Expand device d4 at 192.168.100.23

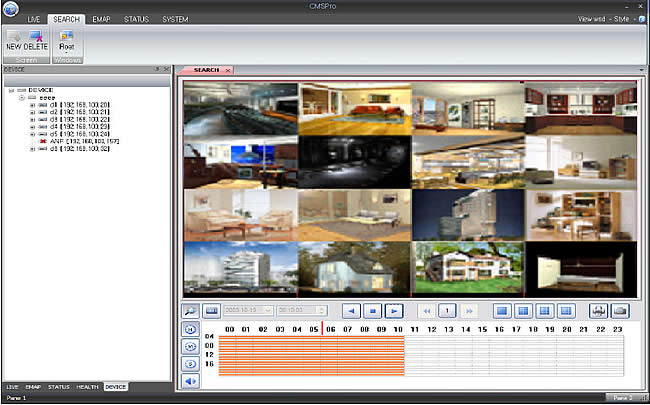[32, 127]
